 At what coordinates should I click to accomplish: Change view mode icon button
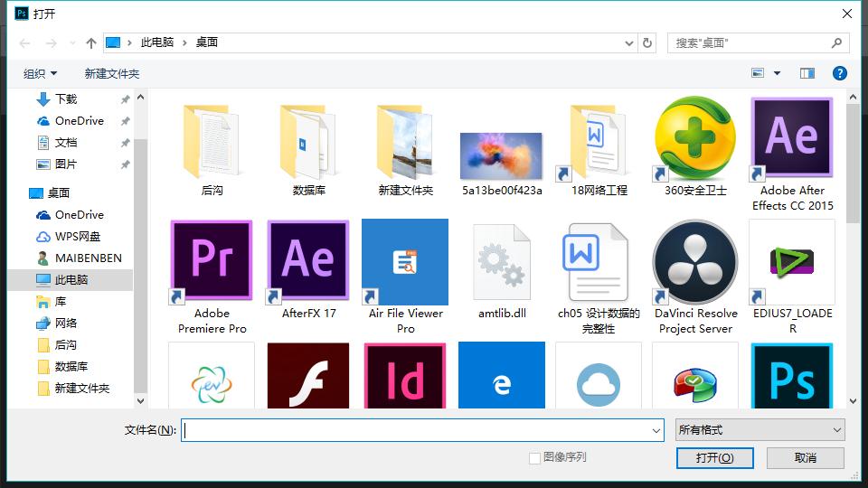click(758, 73)
